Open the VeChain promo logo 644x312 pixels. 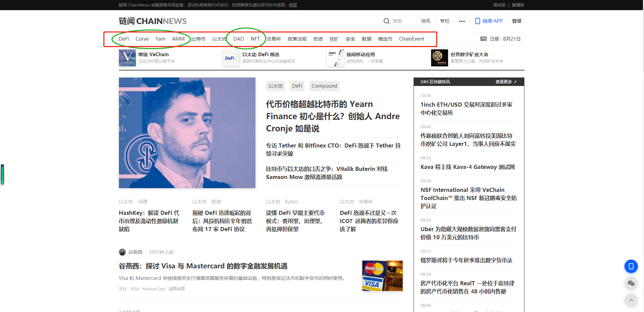[127, 58]
